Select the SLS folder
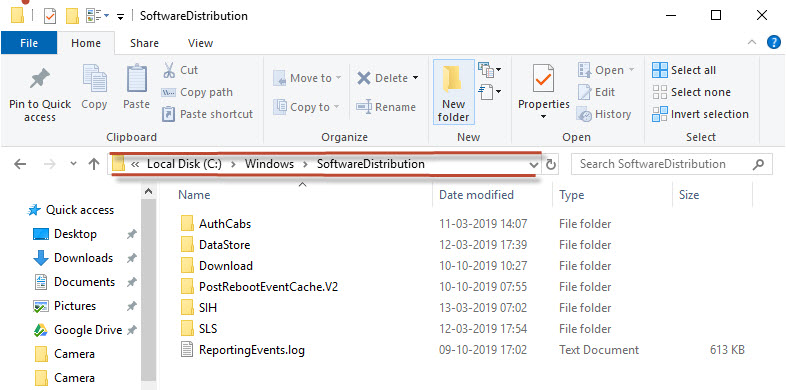 [199, 329]
